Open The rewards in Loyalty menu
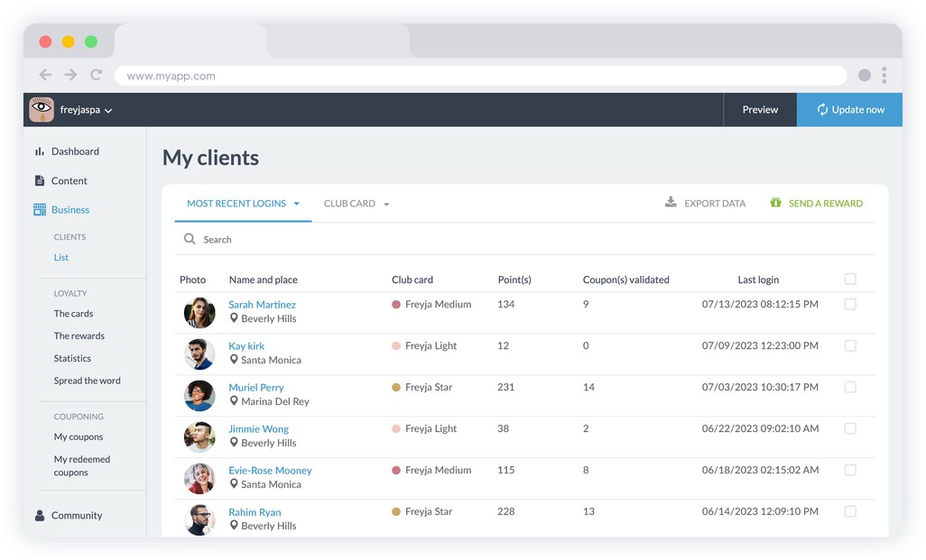 coord(79,336)
